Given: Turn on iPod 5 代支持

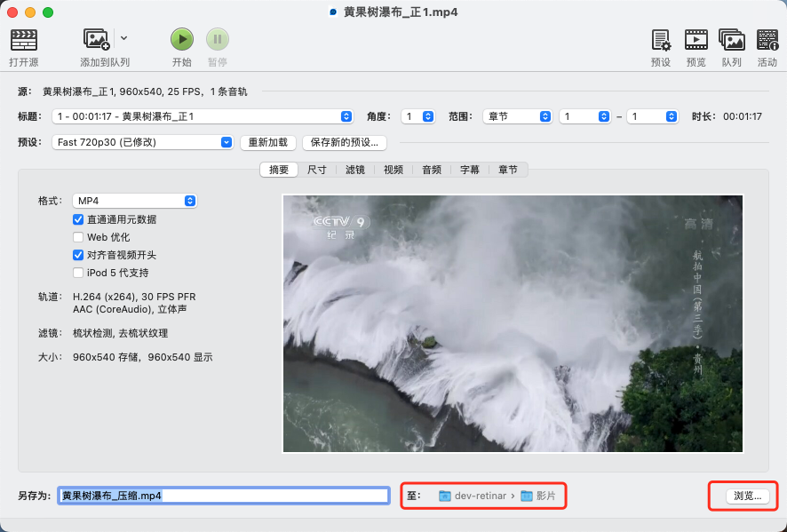Looking at the screenshot, I should [x=78, y=271].
